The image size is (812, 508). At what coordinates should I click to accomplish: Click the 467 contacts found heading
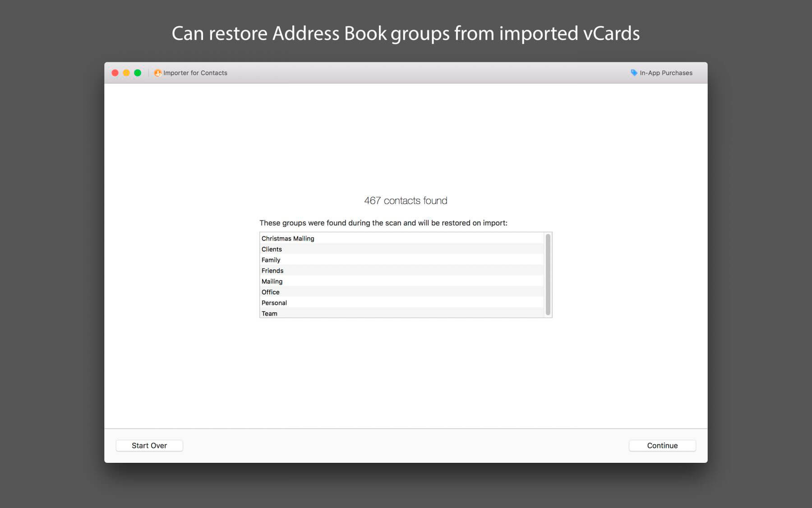[406, 200]
